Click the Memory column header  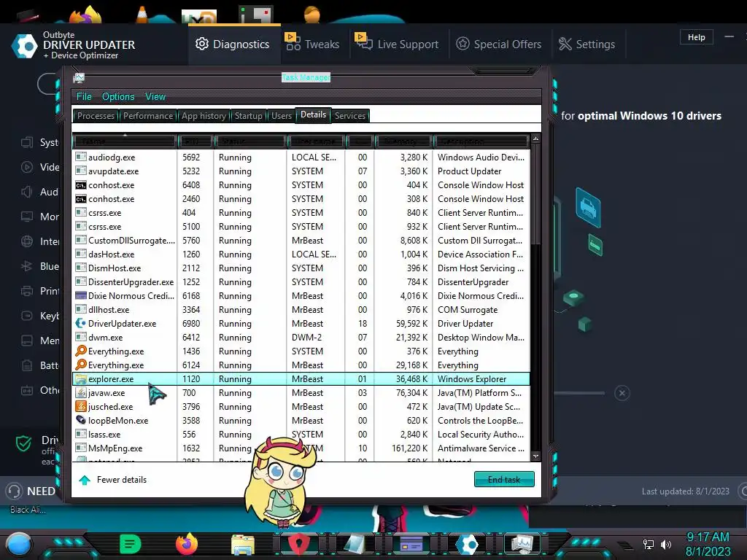click(x=403, y=141)
